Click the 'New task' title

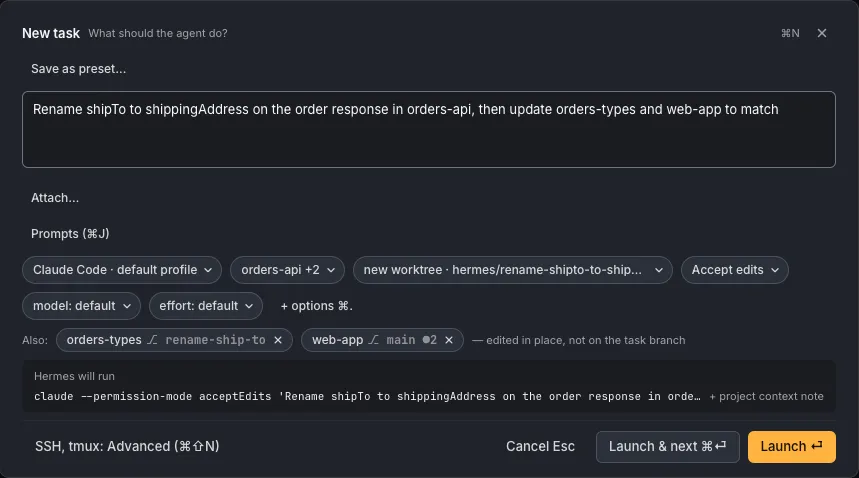click(51, 33)
